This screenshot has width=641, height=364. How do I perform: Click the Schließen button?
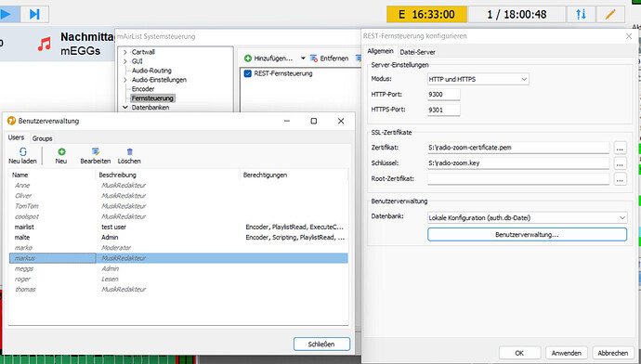[321, 344]
